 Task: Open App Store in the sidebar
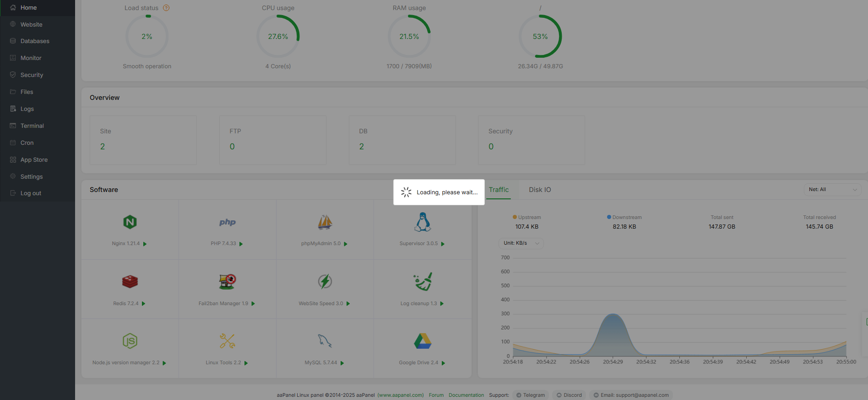(34, 159)
